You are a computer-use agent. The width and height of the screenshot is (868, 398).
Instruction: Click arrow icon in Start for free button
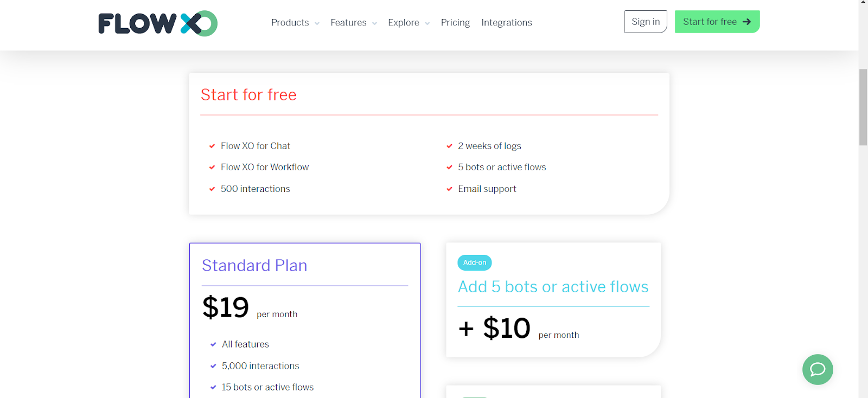[747, 22]
